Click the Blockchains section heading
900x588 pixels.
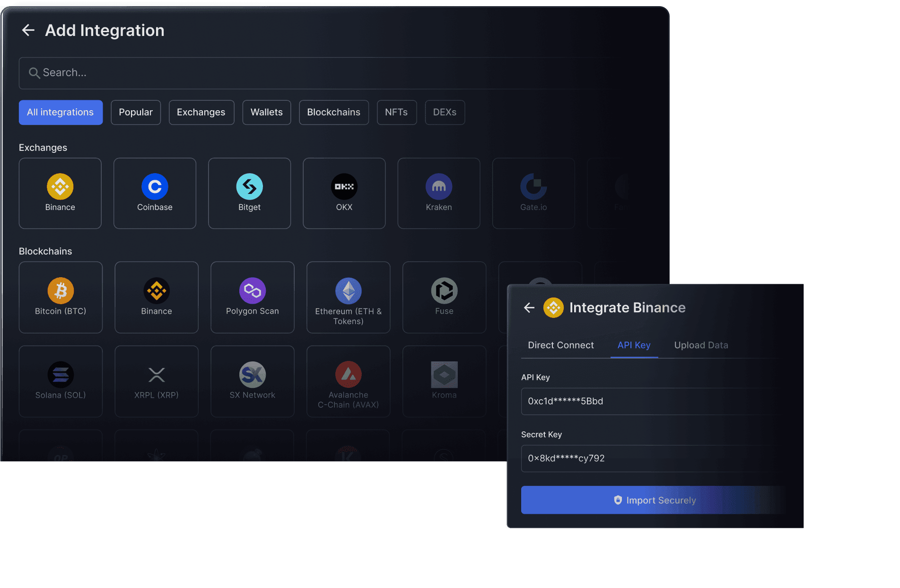tap(45, 252)
